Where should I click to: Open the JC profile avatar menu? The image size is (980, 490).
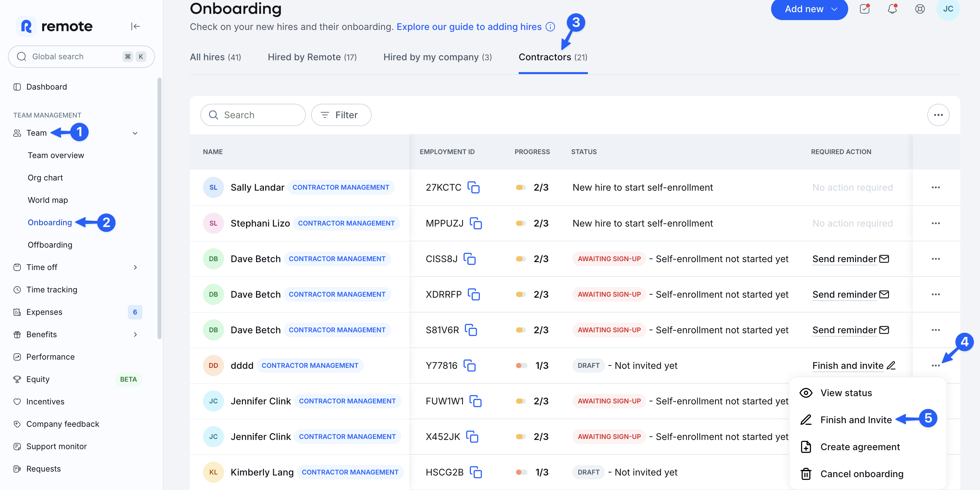click(948, 9)
